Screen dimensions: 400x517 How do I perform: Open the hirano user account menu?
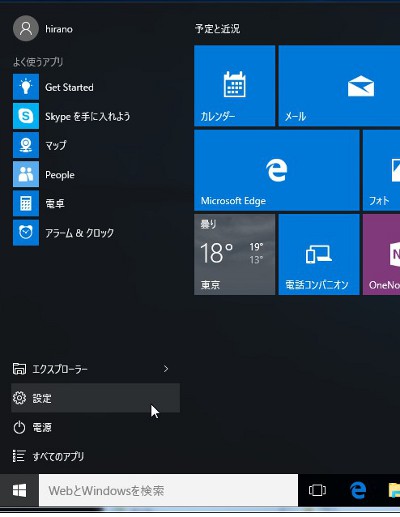click(x=43, y=29)
